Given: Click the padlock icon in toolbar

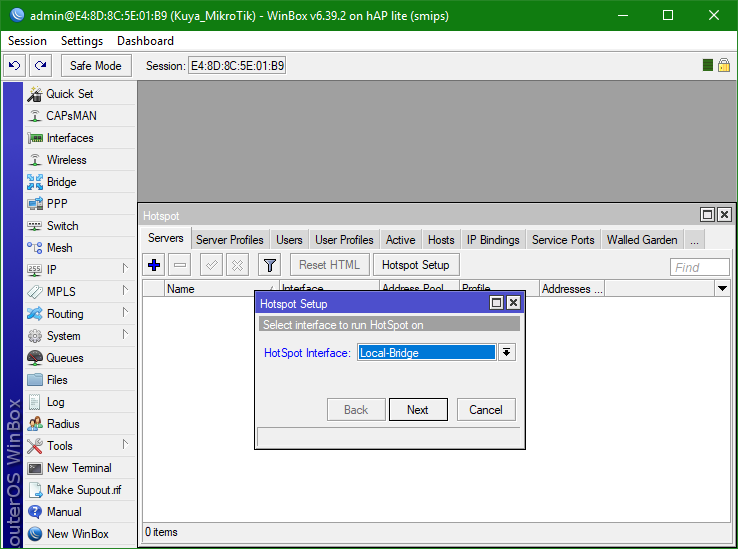Looking at the screenshot, I should 724,65.
